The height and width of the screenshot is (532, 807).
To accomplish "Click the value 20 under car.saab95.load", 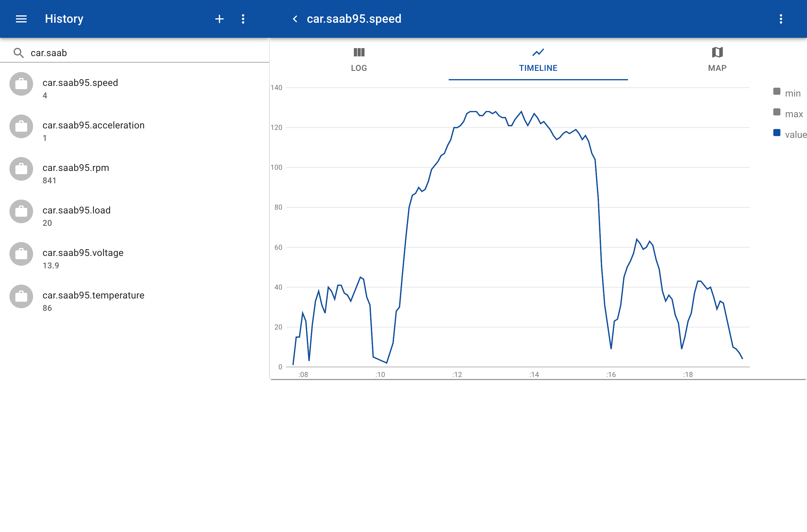I will [47, 223].
